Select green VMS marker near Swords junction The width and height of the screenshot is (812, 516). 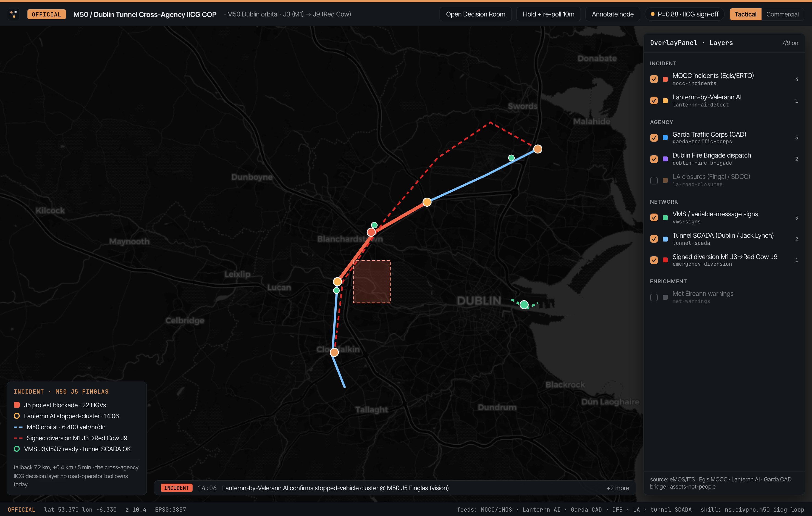[511, 158]
